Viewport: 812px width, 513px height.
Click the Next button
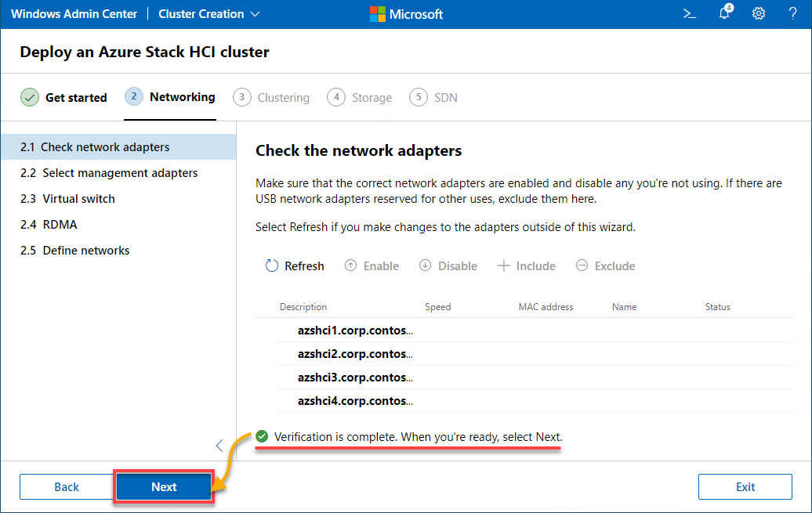[x=164, y=486]
